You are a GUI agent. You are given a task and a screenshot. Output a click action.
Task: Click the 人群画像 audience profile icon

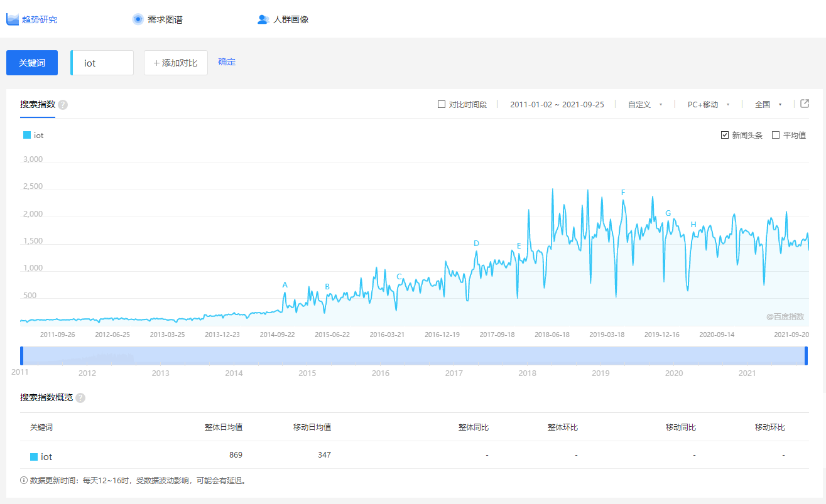coord(263,19)
